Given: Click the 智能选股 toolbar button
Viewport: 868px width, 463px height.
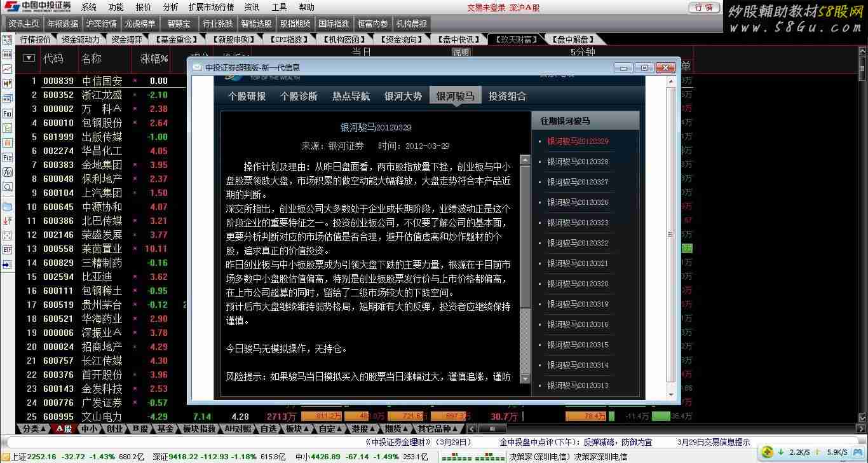Looking at the screenshot, I should pyautogui.click(x=256, y=24).
